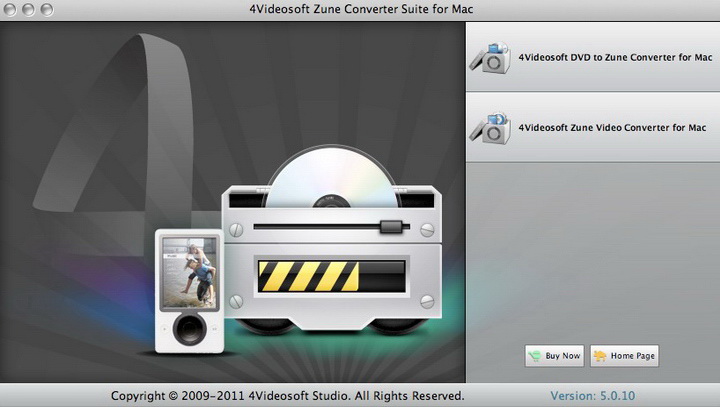Open 4Videosoft DVD to Zune Converter for Mac
720x407 pixels.
pos(593,57)
